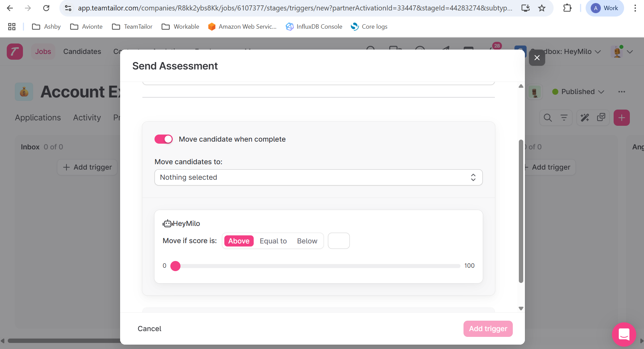
Task: Bookmark page with the star icon
Action: 542,8
